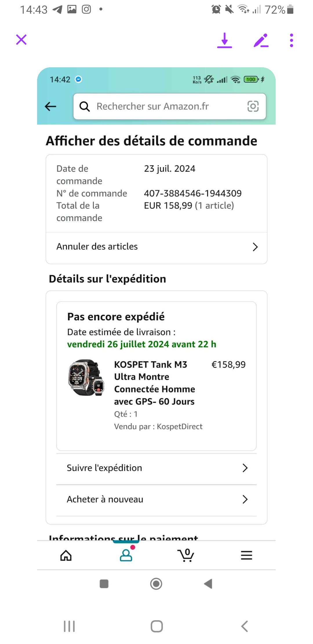313x644 pixels.
Task: Tap the back arrow beside search bar
Action: 51,106
